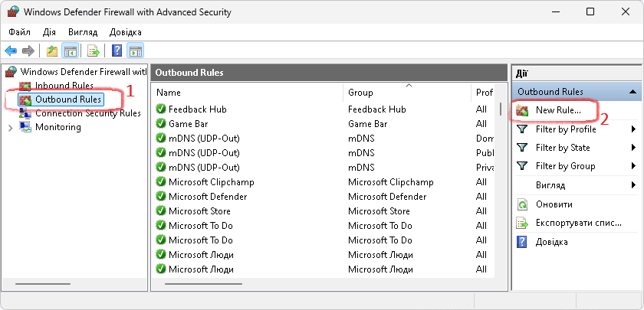
Task: Sort rules by the Name column header
Action: [245, 92]
